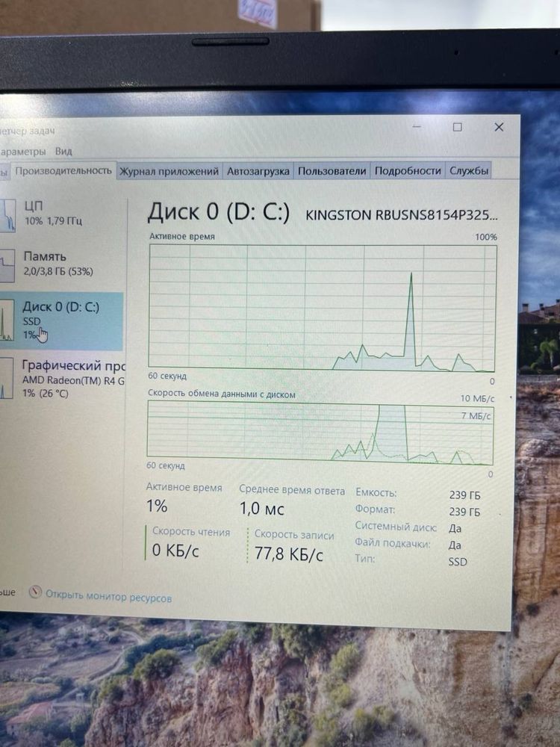Click the disk transfer rate graph
The image size is (560, 747).
320,433
